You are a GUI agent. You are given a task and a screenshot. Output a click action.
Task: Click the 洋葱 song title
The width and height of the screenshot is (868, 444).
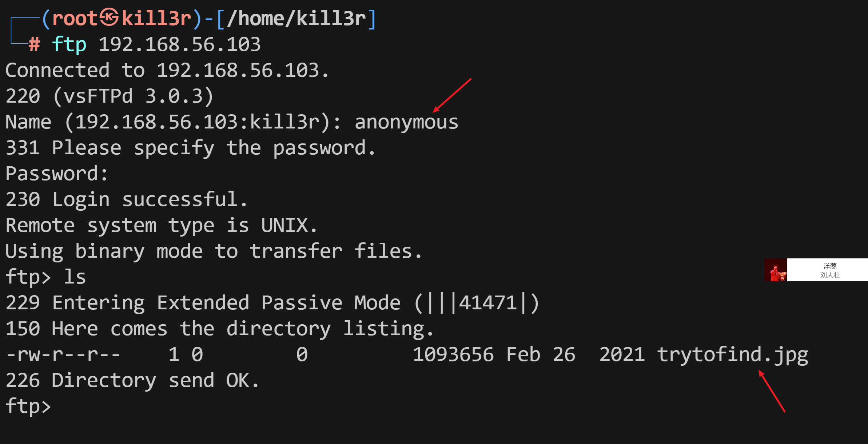[830, 266]
